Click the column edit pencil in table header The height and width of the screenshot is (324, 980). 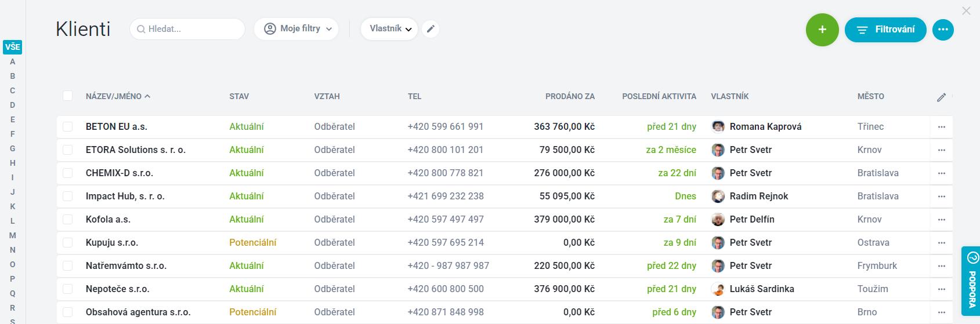(941, 97)
